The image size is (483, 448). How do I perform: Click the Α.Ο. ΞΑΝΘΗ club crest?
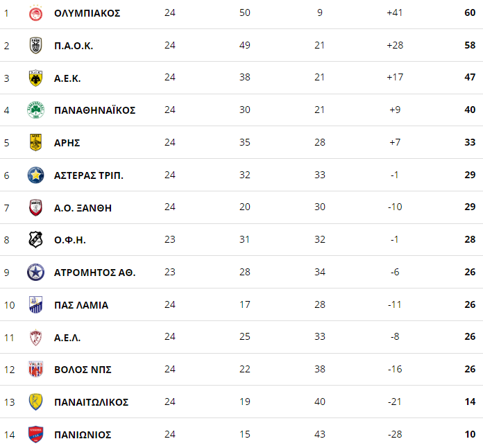pyautogui.click(x=35, y=208)
